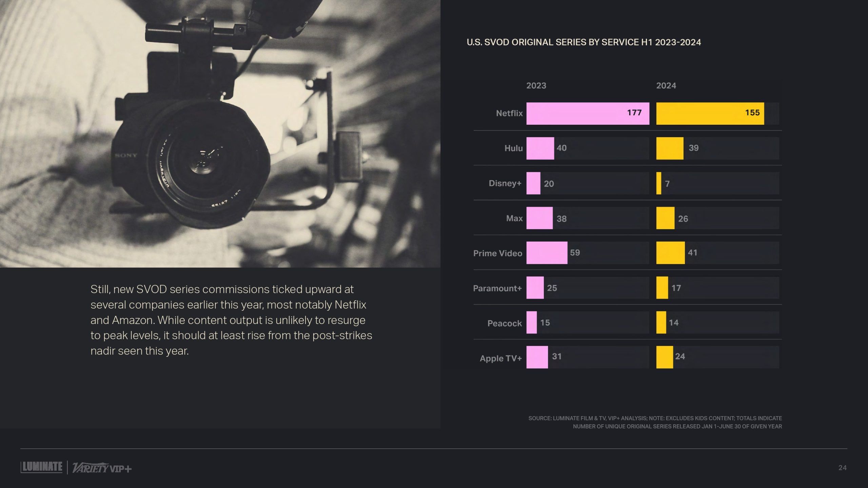Click Hulu 2023 pink bar
This screenshot has height=488, width=868.
(540, 148)
